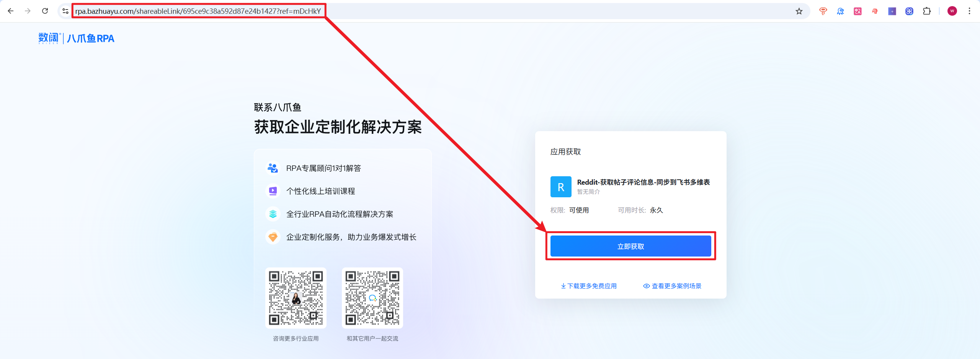Click the 全行业RPA自动化流程解决方案 text
Screen dimensions: 980x359
click(x=340, y=214)
